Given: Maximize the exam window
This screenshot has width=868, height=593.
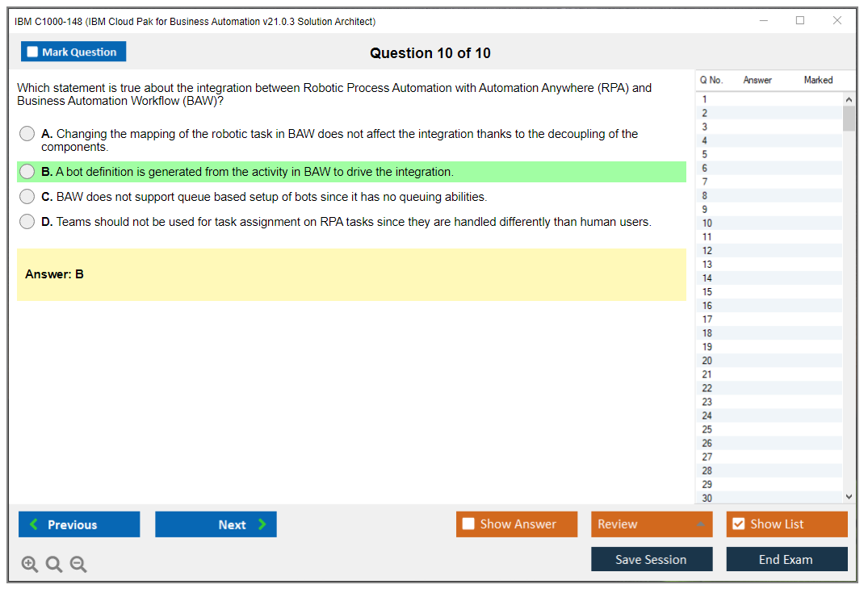Looking at the screenshot, I should coord(800,21).
